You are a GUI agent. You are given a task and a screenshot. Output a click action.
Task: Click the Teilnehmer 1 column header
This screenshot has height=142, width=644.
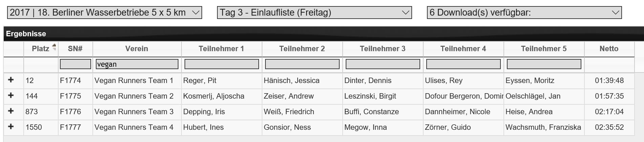221,49
